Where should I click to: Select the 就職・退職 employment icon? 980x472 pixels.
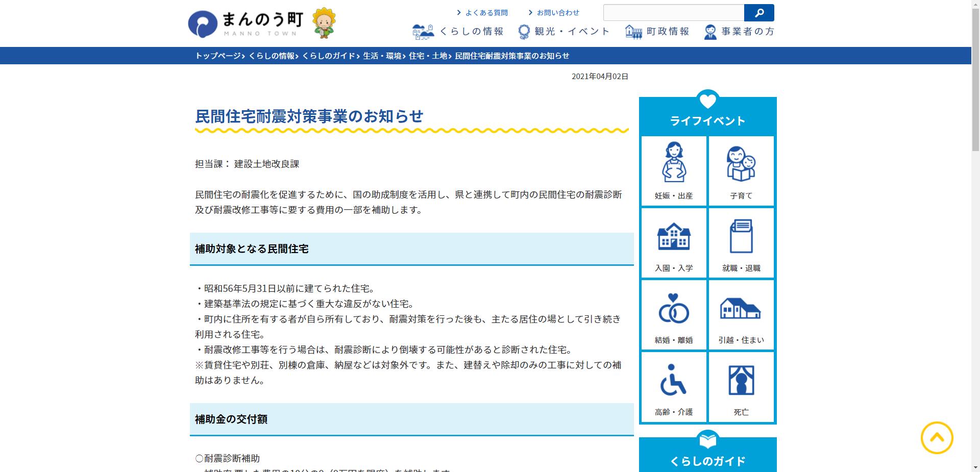coord(741,240)
